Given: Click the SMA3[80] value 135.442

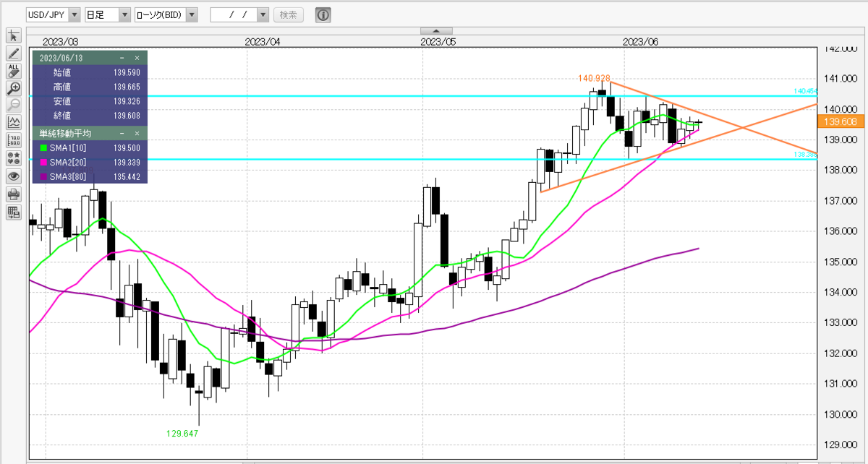Looking at the screenshot, I should click(127, 176).
